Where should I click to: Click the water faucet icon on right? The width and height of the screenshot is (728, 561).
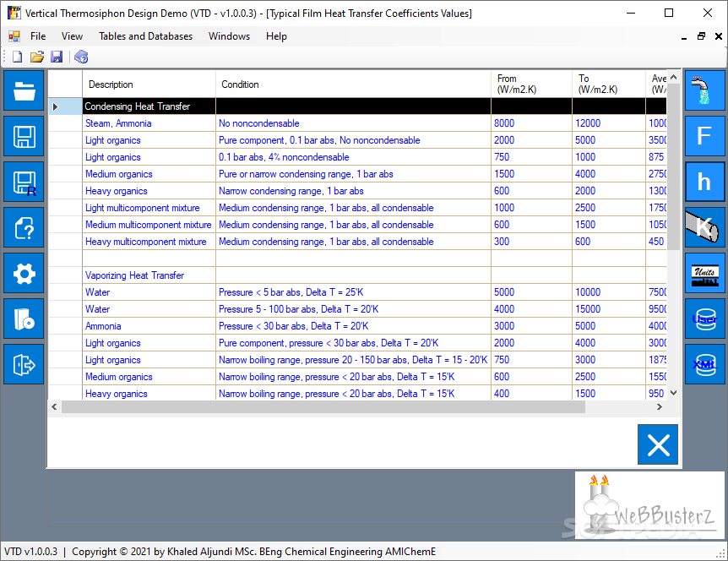click(705, 90)
